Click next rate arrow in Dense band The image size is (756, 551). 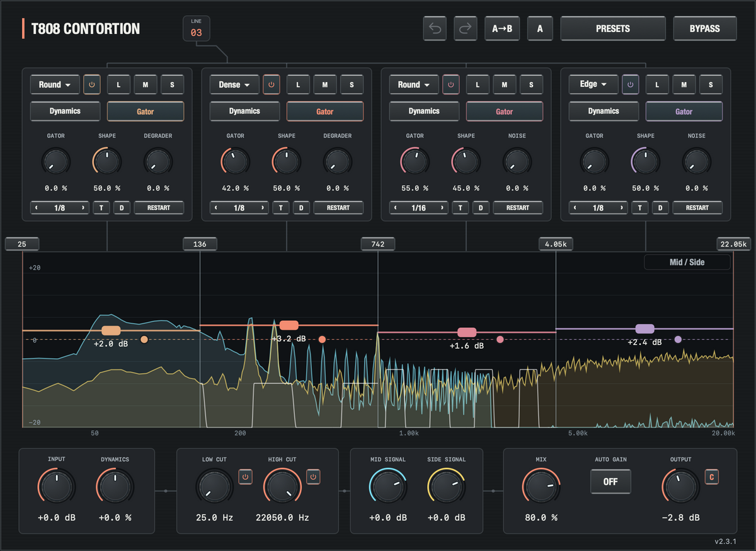pyautogui.click(x=263, y=208)
